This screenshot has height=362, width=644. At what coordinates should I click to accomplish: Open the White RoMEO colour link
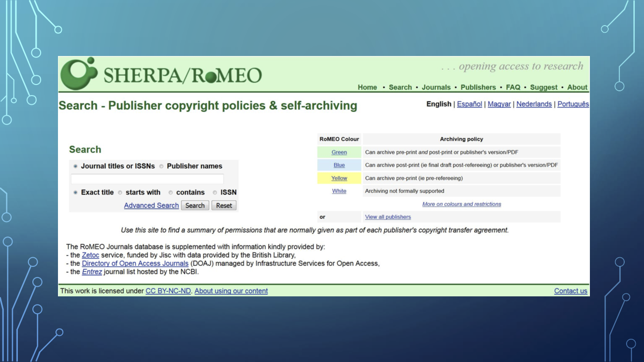(x=339, y=191)
